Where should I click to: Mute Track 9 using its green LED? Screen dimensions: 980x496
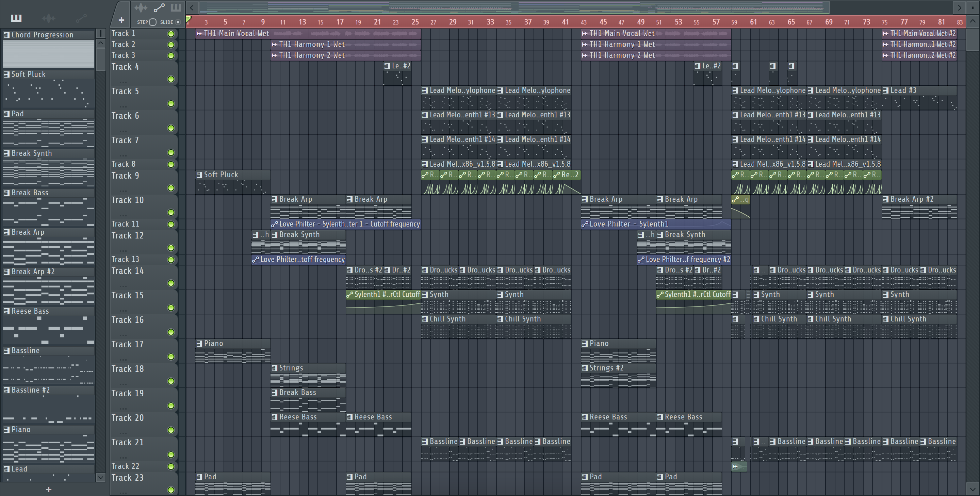point(171,188)
